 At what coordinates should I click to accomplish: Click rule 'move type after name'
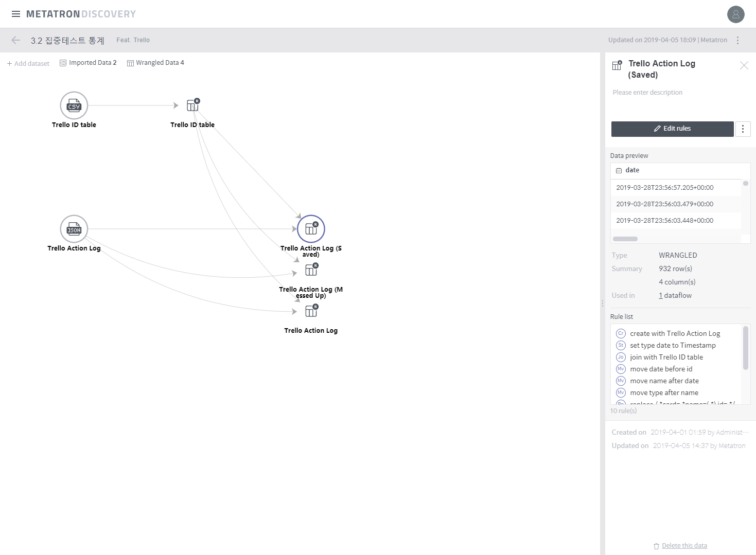click(664, 392)
